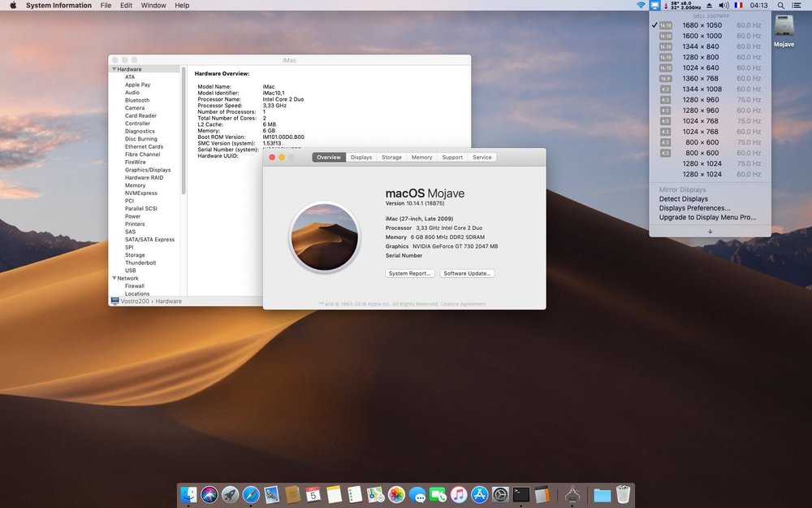The width and height of the screenshot is (812, 508).
Task: Open Maps from the dock
Action: pos(375,494)
